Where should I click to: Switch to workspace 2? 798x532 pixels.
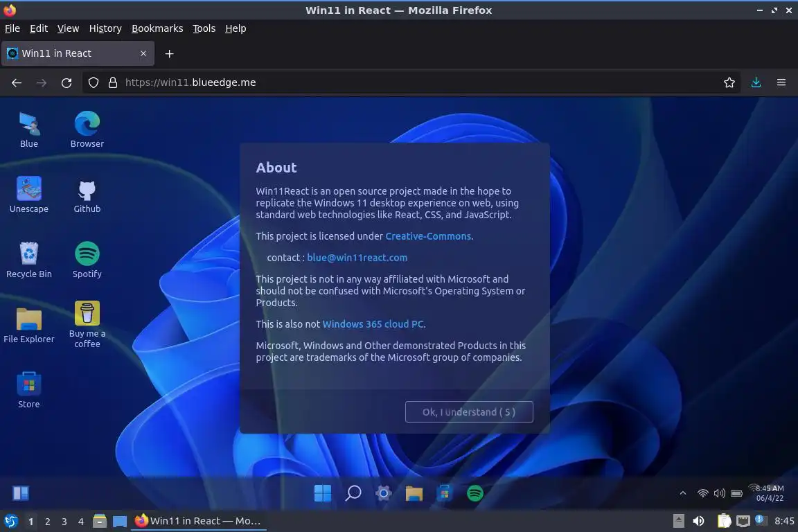coord(47,522)
